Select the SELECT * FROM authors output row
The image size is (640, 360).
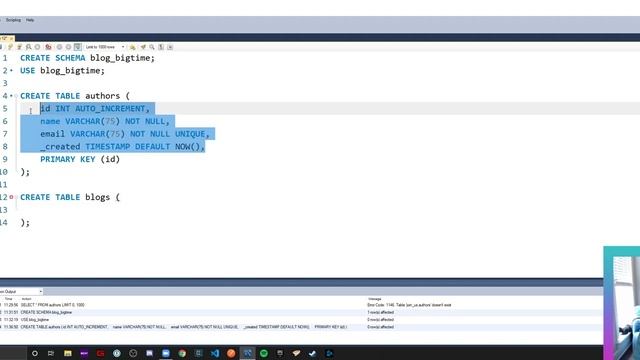tap(301, 305)
